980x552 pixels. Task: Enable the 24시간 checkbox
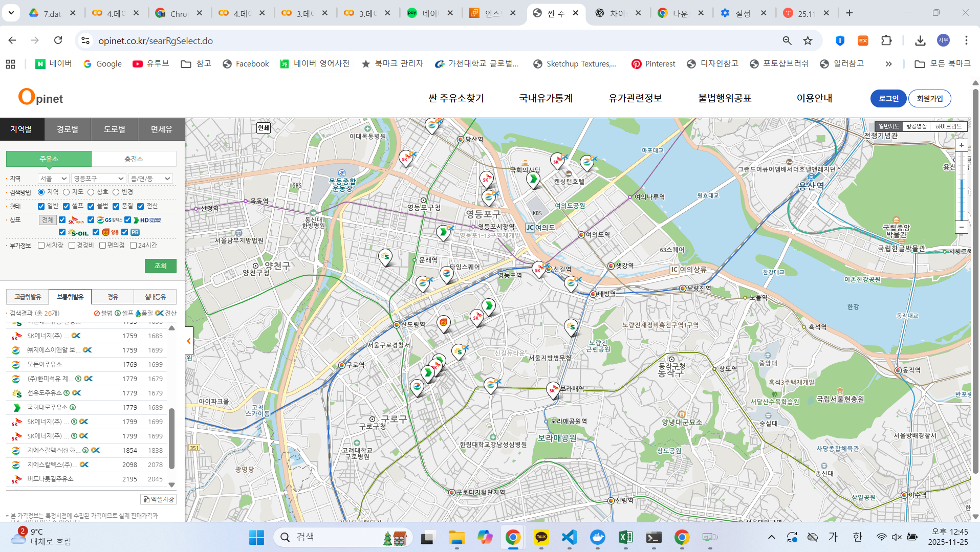(x=133, y=246)
